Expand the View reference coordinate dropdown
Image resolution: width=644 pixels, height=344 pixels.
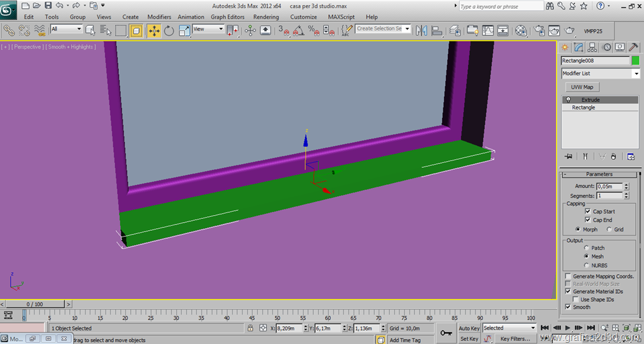(221, 29)
